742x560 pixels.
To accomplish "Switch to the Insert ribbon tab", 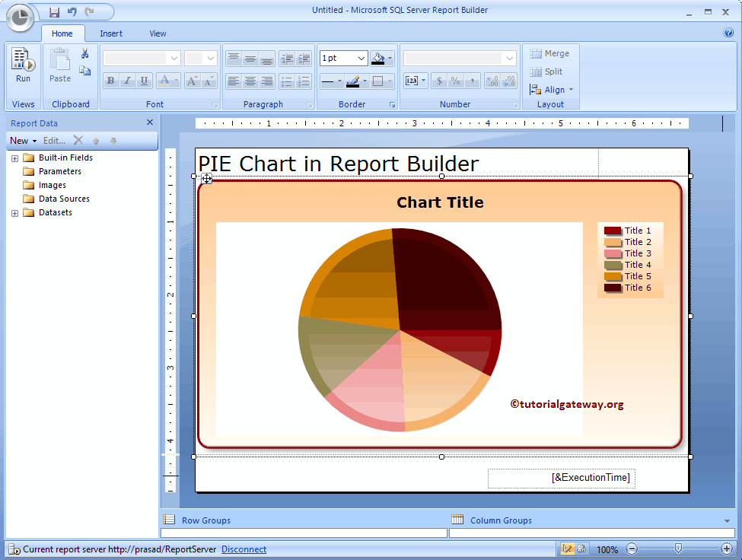I will point(111,33).
